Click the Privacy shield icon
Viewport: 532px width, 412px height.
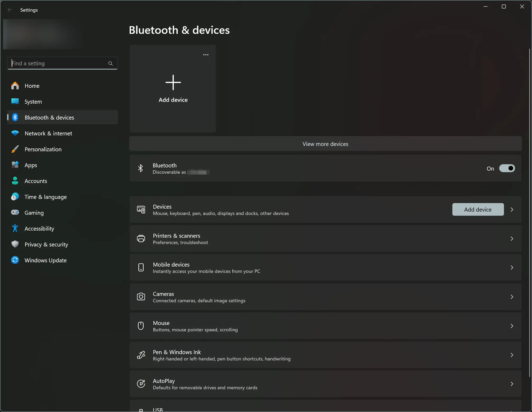tap(15, 245)
